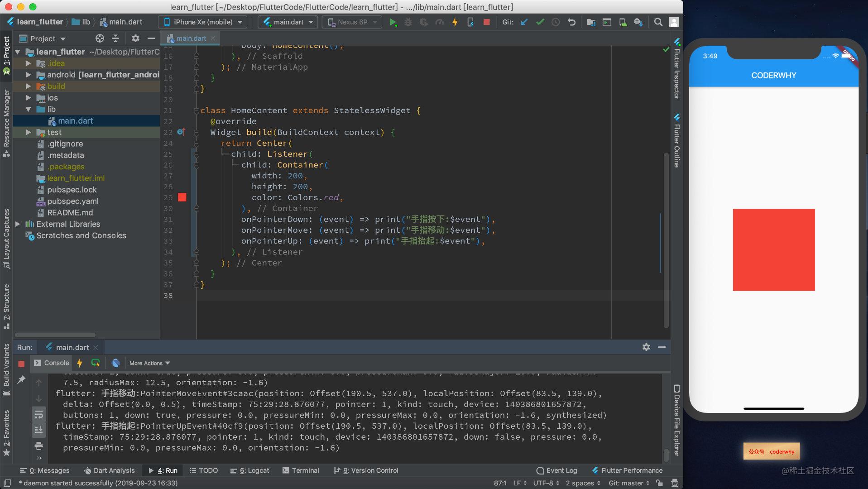Toggle soft-wrap in the Run console
This screenshot has width=868, height=489.
(39, 414)
